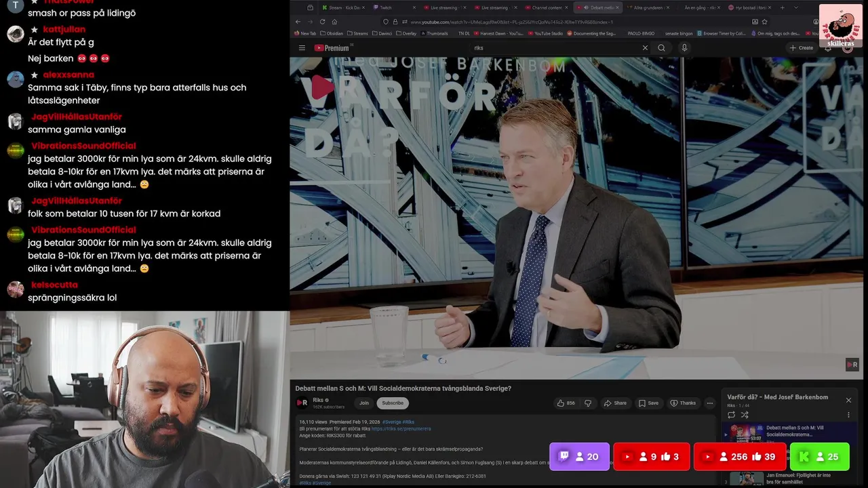
Task: Play 'Debatt mellan S och M' playlist item
Action: coord(788,434)
